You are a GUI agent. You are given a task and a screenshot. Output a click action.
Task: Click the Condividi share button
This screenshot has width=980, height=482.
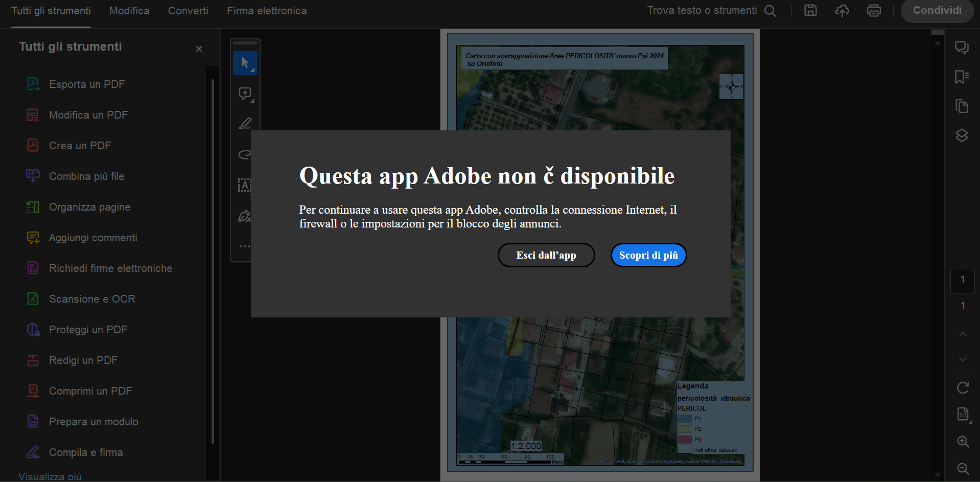(937, 11)
